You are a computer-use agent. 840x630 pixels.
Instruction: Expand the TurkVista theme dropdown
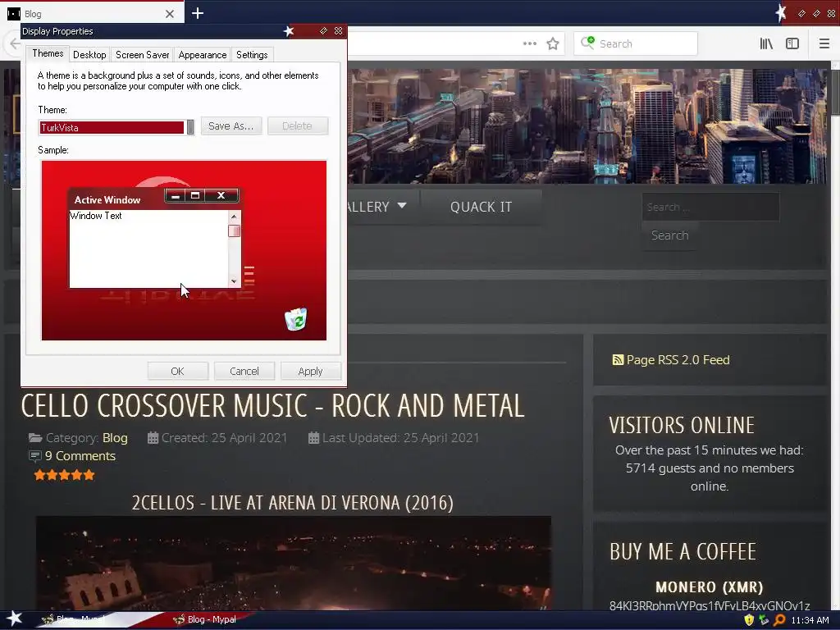pos(189,127)
